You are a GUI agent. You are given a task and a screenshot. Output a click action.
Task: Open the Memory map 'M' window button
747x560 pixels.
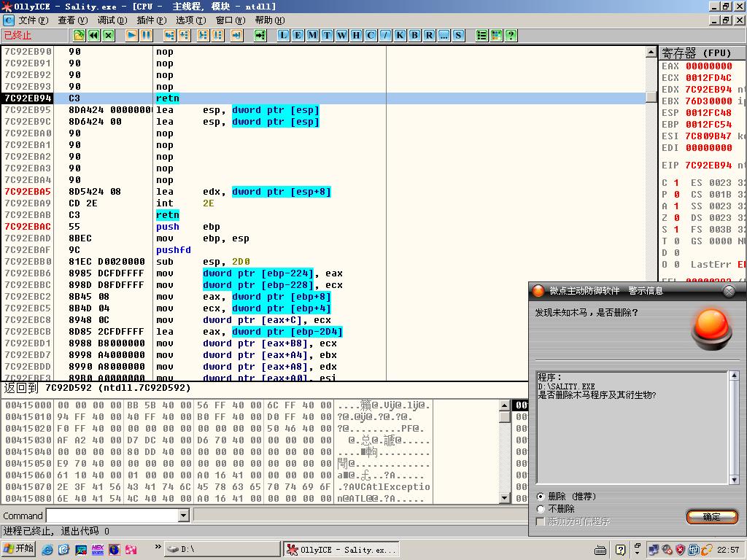tap(312, 35)
